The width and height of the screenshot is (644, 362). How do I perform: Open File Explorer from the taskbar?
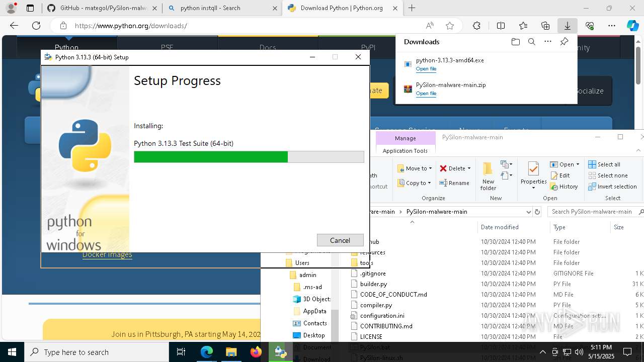pos(231,352)
